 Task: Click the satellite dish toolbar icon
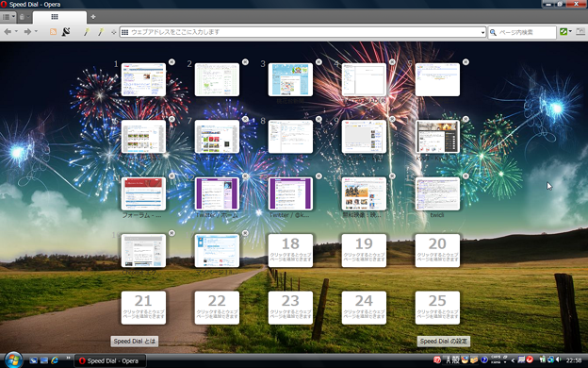point(66,31)
